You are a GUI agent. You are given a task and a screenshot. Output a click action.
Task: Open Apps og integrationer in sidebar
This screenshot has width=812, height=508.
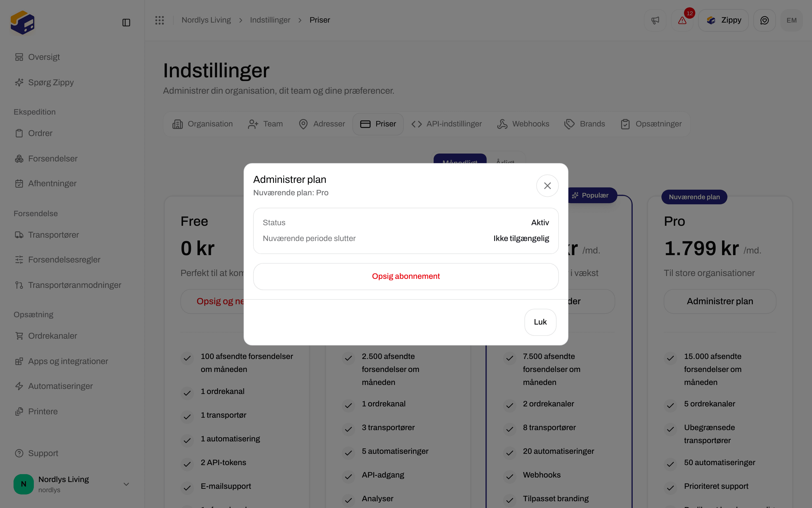pos(72,361)
